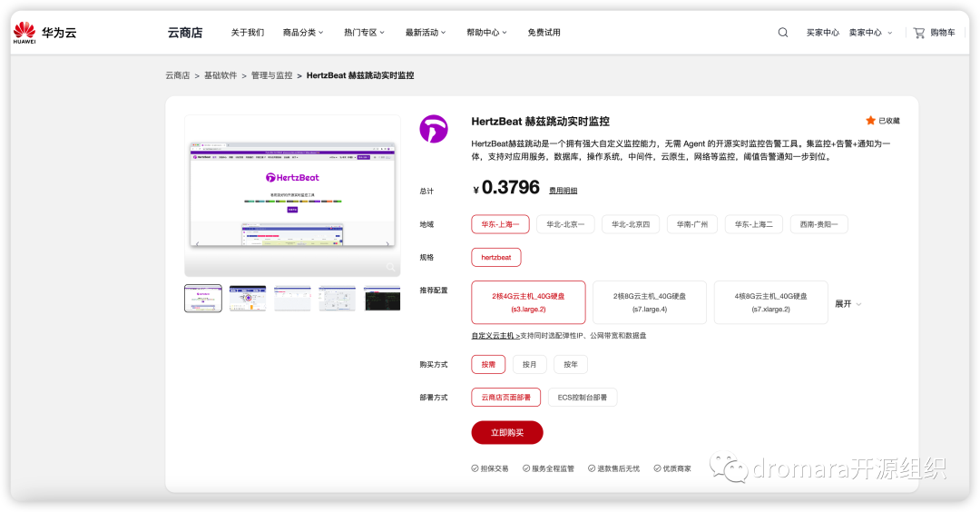Viewport: 980px width, 512px height.
Task: Select region 华东-上海一
Action: point(500,224)
